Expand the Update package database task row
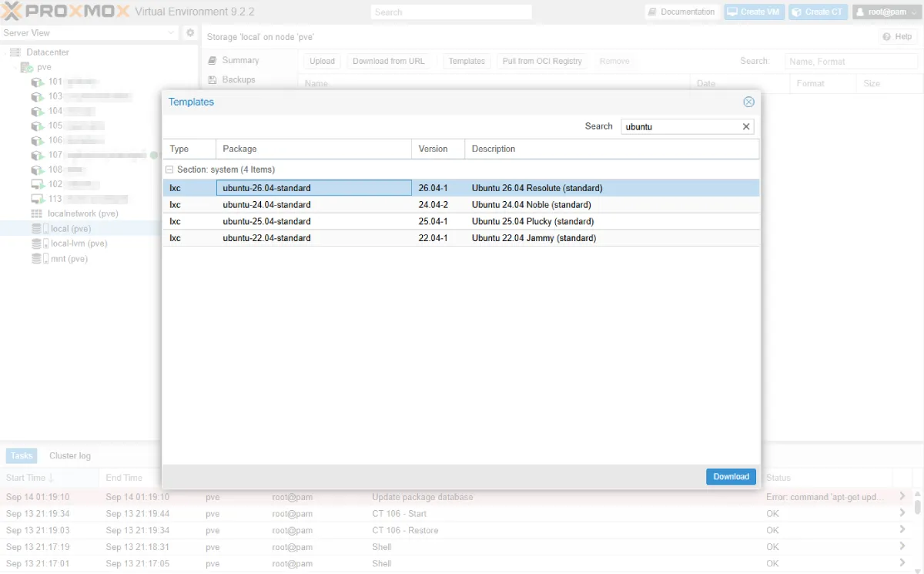This screenshot has width=924, height=574. pos(902,497)
